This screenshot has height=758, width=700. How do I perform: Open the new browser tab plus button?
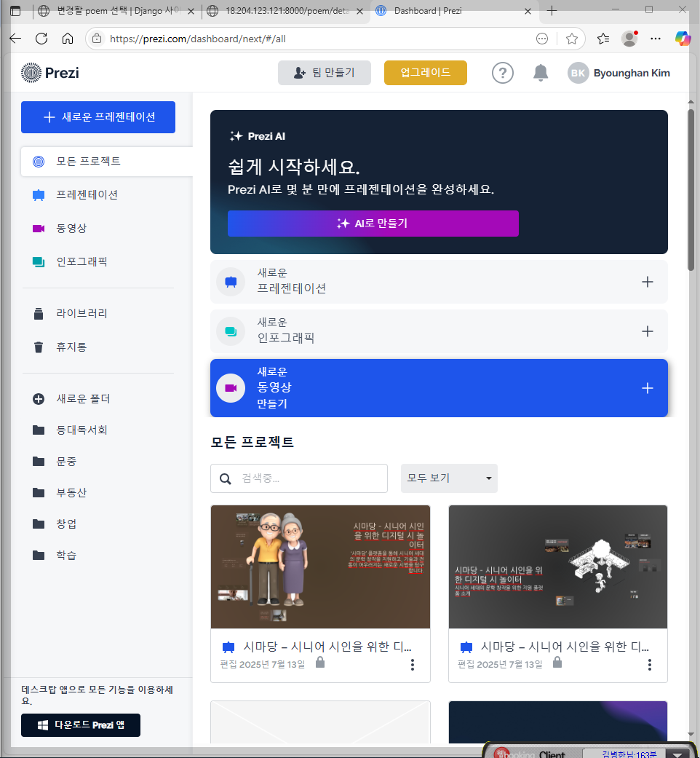tap(552, 11)
